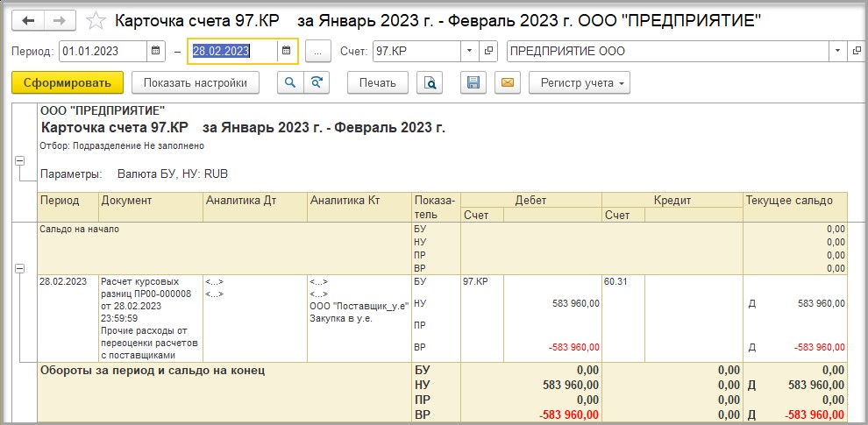The width and height of the screenshot is (868, 425).
Task: Collapse the report header group
Action: point(20,160)
